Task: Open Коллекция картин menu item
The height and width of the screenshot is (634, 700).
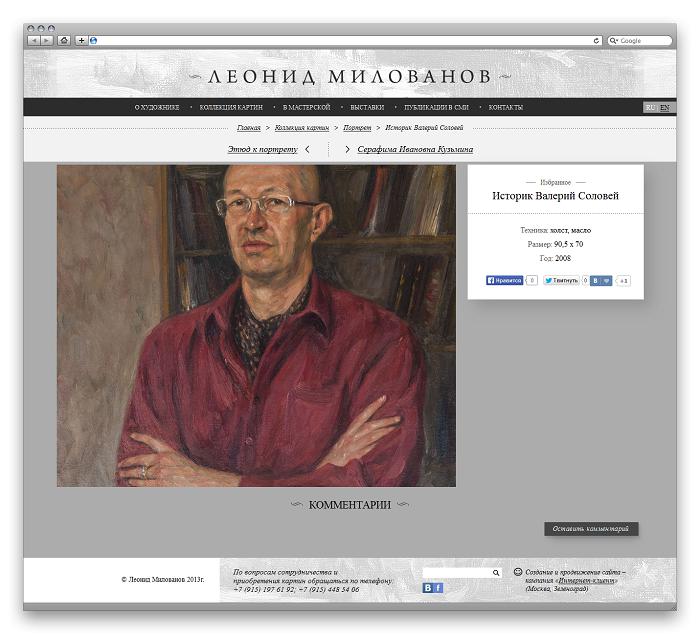Action: (x=231, y=108)
